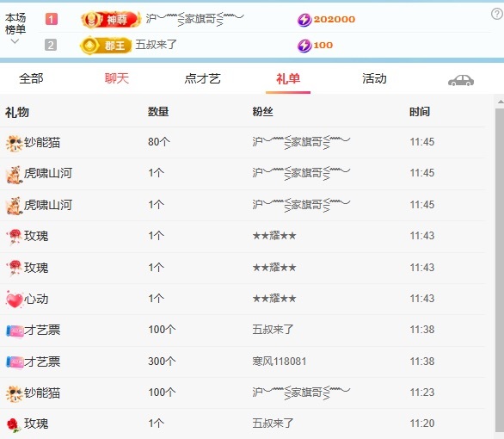Click first 虎啸山河 tiger icon
504x439 pixels.
[x=14, y=175]
